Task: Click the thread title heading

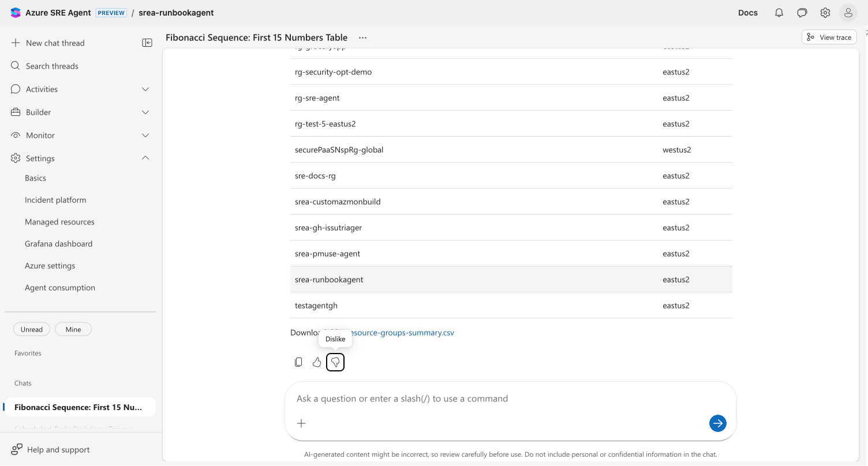Action: 257,37
